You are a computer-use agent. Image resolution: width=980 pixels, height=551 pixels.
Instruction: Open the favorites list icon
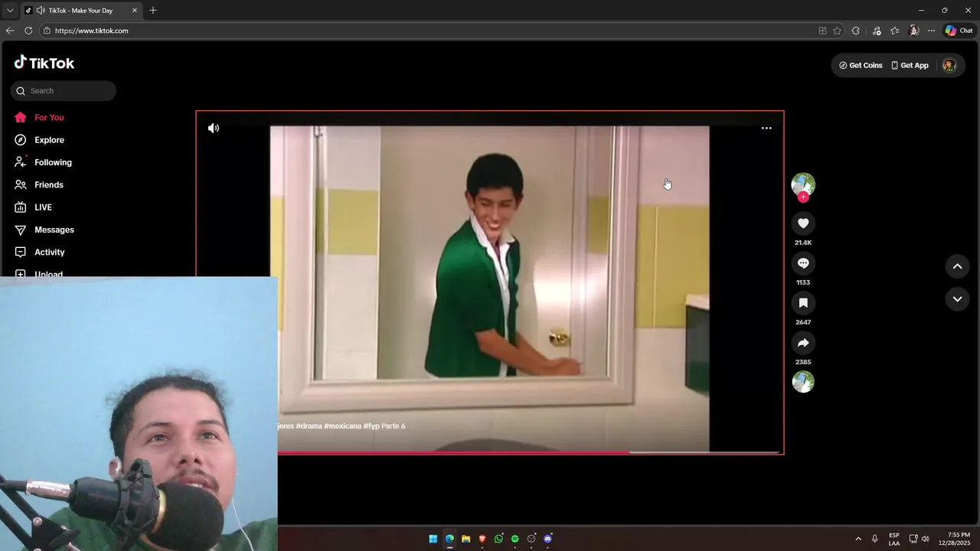click(895, 31)
